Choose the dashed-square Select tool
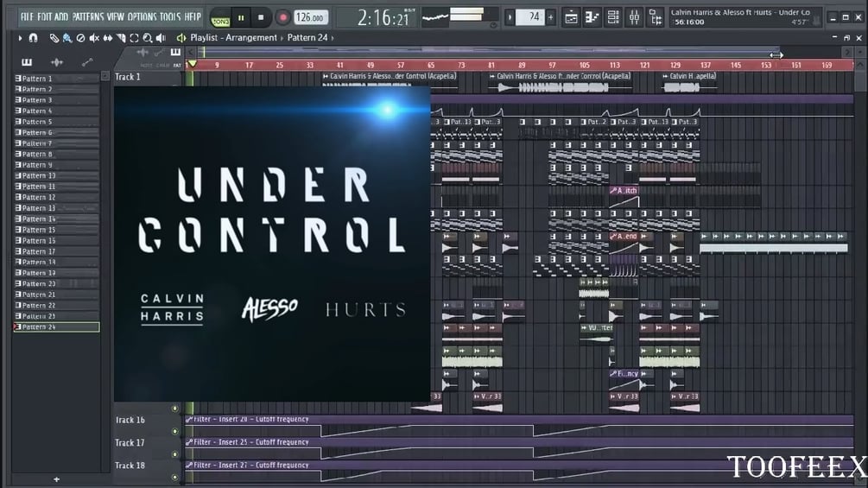868x488 pixels. pyautogui.click(x=134, y=38)
